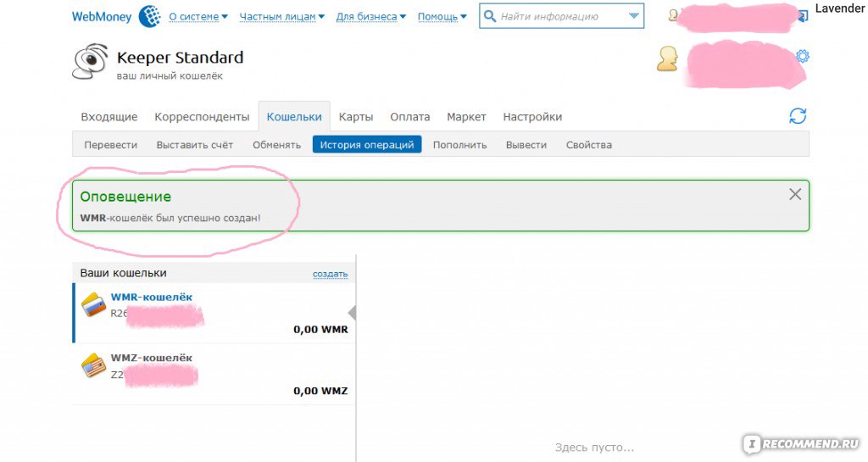Viewport: 868px width, 462px height.
Task: Select the WMZ-кошелёк row title
Action: click(x=152, y=358)
